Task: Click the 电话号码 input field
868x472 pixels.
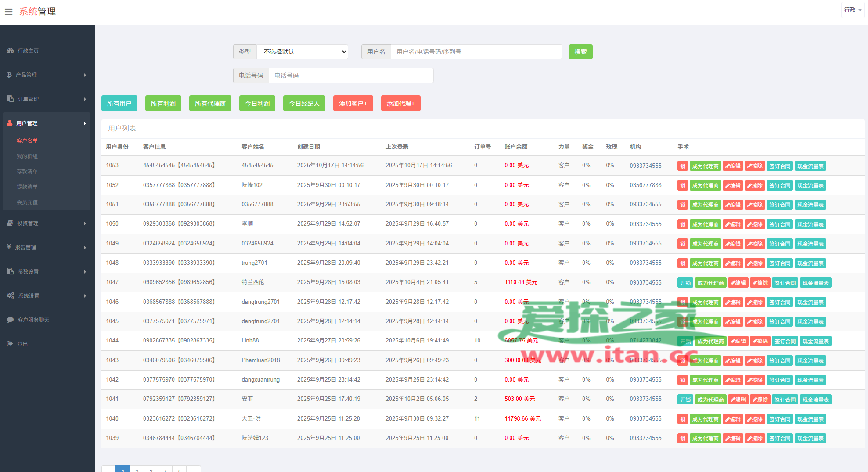Action: 350,76
